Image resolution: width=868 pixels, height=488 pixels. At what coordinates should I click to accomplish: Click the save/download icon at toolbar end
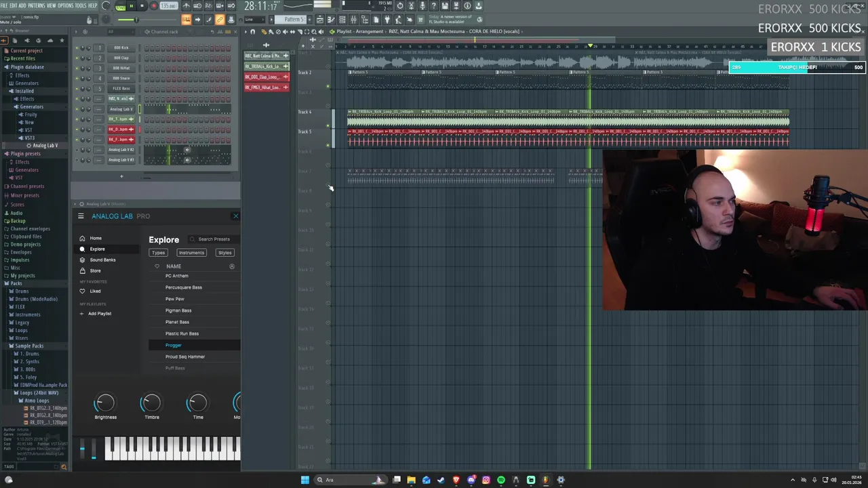(x=478, y=6)
